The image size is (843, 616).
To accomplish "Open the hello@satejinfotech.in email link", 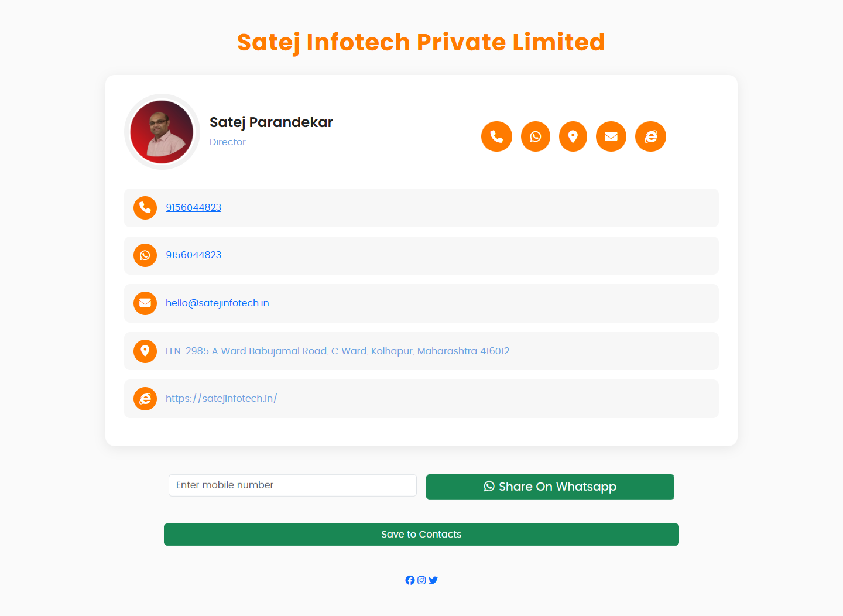I will pos(217,303).
